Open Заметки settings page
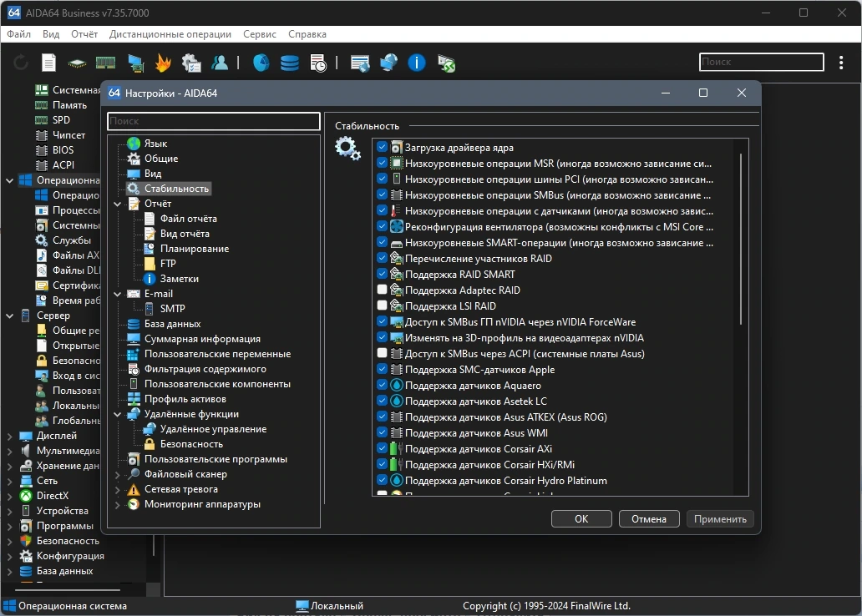 coord(180,279)
